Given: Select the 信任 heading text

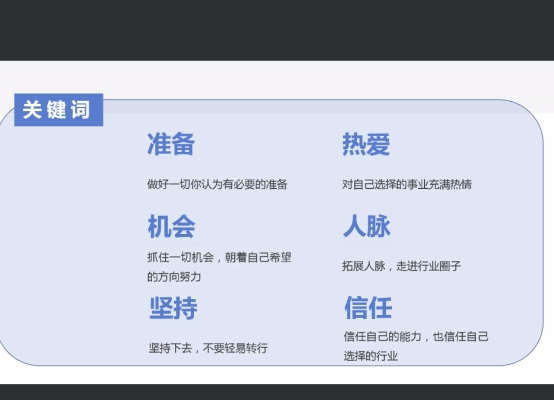Looking at the screenshot, I should (x=368, y=308).
